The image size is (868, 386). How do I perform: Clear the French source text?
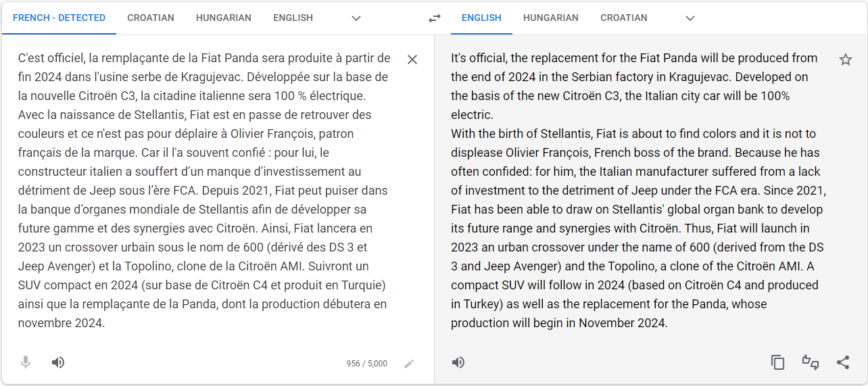412,59
